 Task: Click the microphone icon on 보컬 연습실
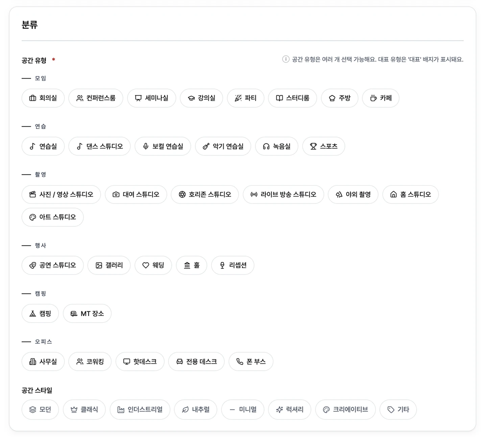146,146
